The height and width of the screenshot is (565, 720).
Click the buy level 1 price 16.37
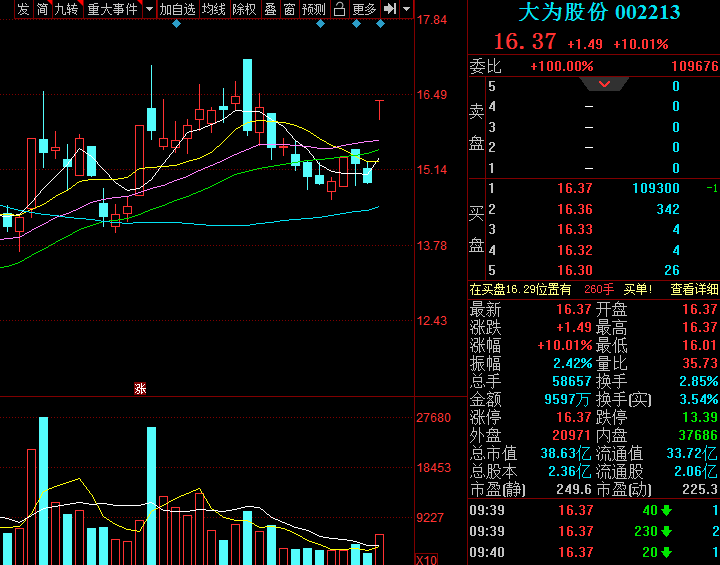(x=575, y=188)
